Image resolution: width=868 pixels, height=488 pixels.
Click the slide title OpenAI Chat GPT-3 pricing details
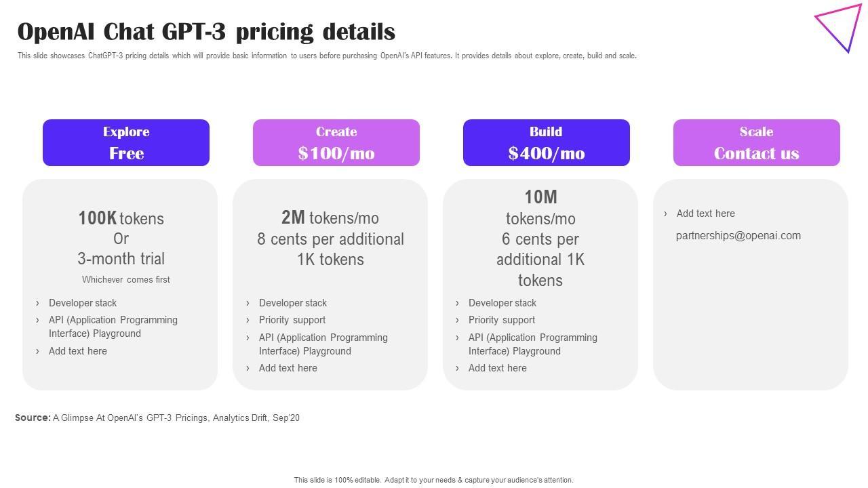pyautogui.click(x=206, y=32)
